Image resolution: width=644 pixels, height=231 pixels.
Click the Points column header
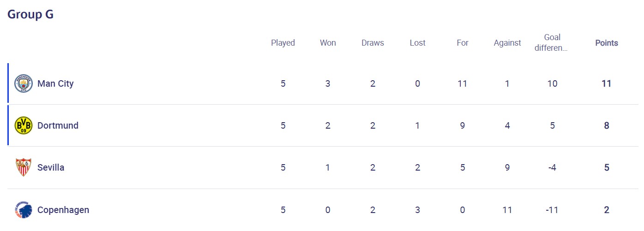607,43
